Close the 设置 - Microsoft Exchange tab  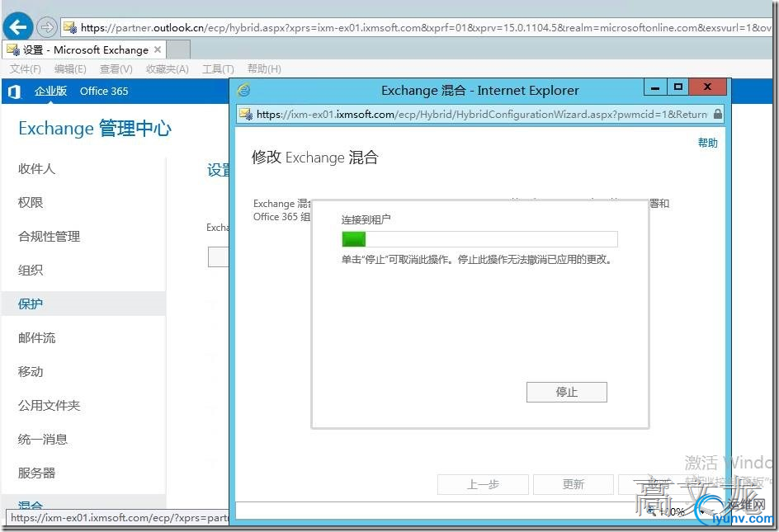click(x=158, y=49)
